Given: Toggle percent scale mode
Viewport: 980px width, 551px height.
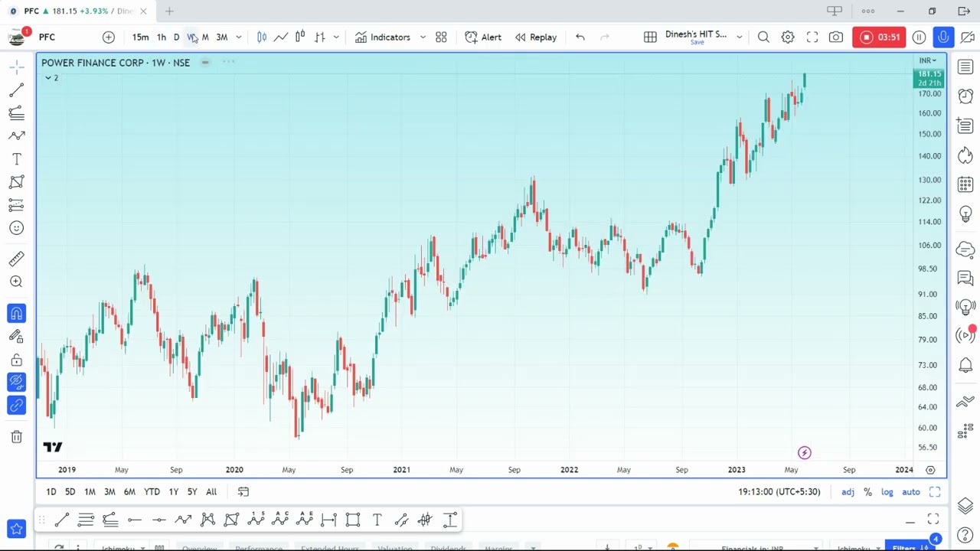Looking at the screenshot, I should click(x=867, y=492).
